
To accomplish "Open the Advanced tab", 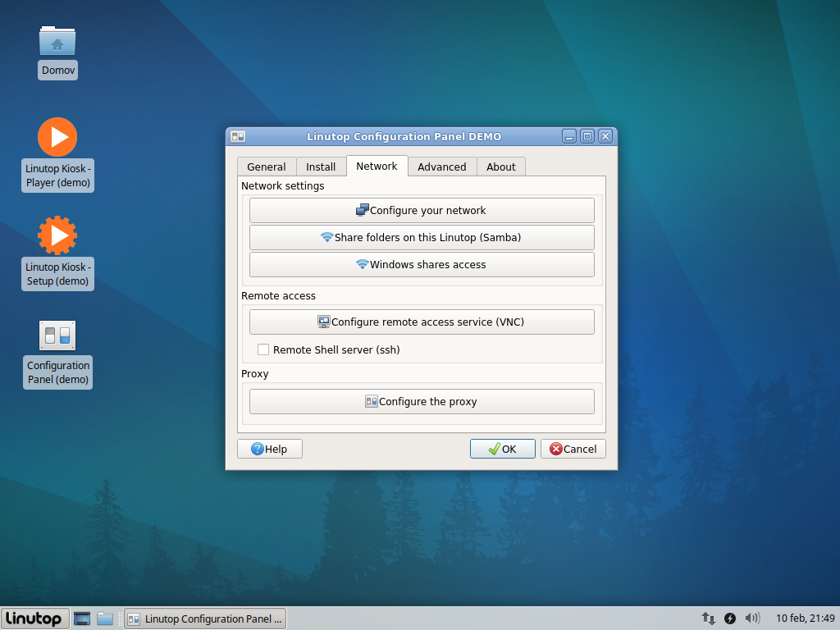I will 442,167.
